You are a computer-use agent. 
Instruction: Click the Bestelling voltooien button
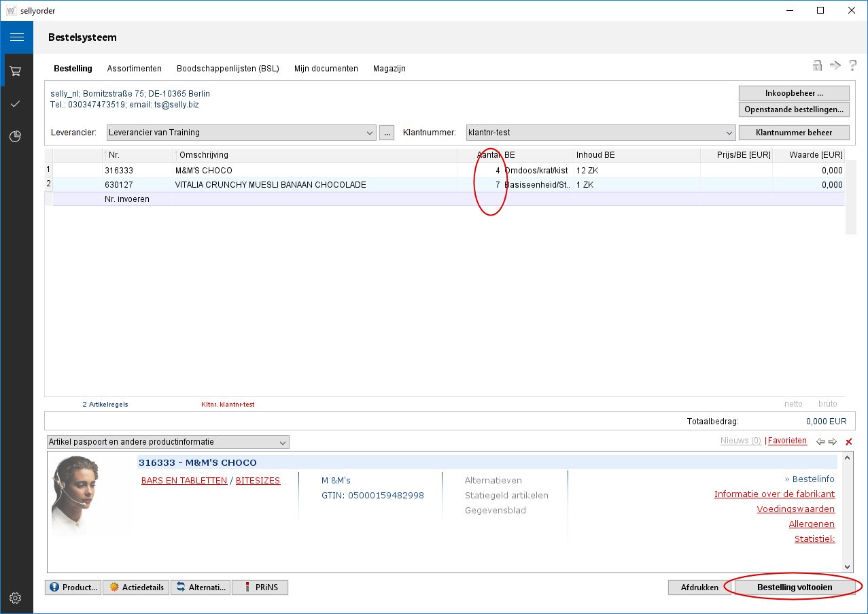794,587
